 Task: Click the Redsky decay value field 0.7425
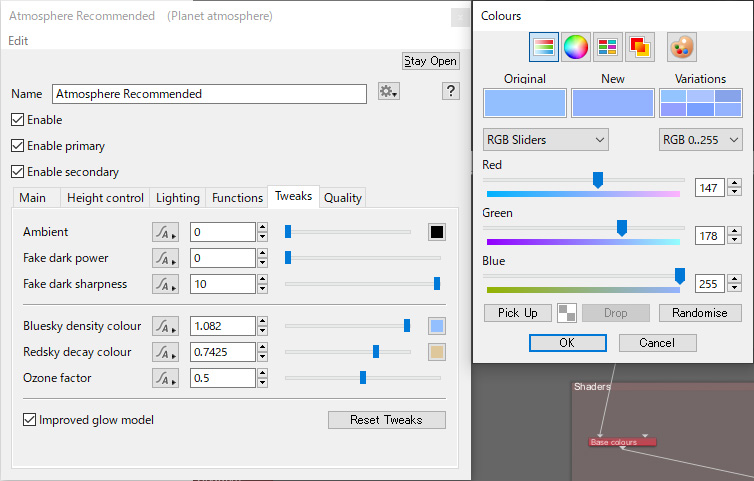[x=223, y=352]
